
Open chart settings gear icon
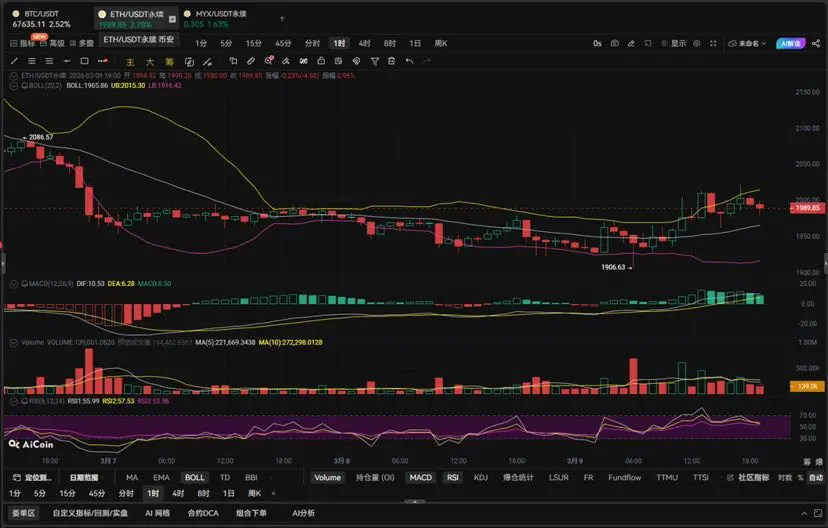click(697, 43)
